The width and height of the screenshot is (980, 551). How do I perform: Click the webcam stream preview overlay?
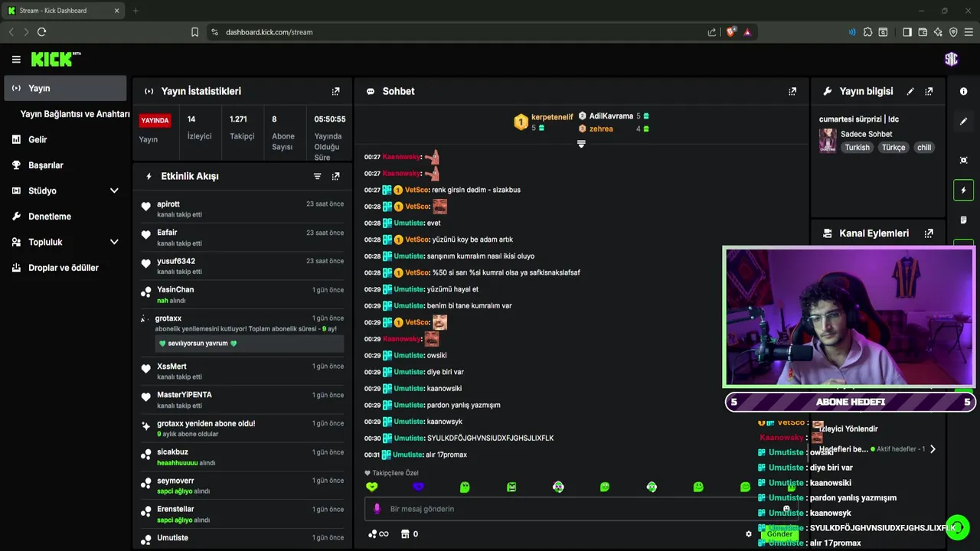point(848,317)
